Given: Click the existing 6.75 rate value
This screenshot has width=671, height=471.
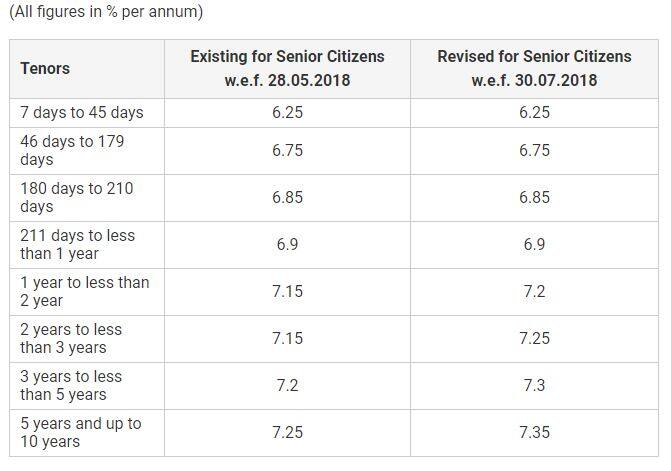Looking at the screenshot, I should click(x=287, y=150).
